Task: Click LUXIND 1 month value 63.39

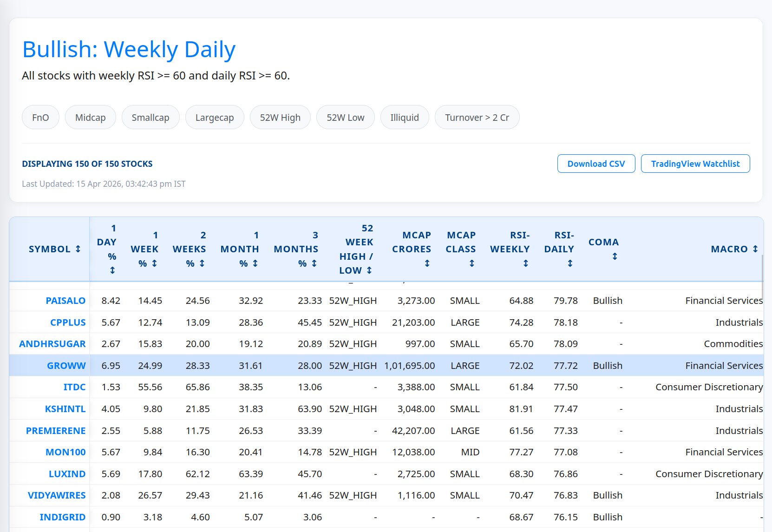Action: [x=251, y=474]
